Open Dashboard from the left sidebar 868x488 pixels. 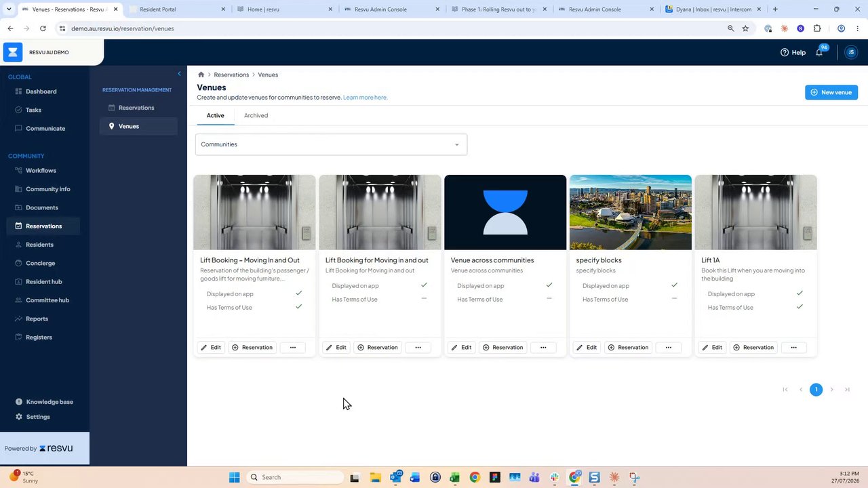click(x=41, y=91)
